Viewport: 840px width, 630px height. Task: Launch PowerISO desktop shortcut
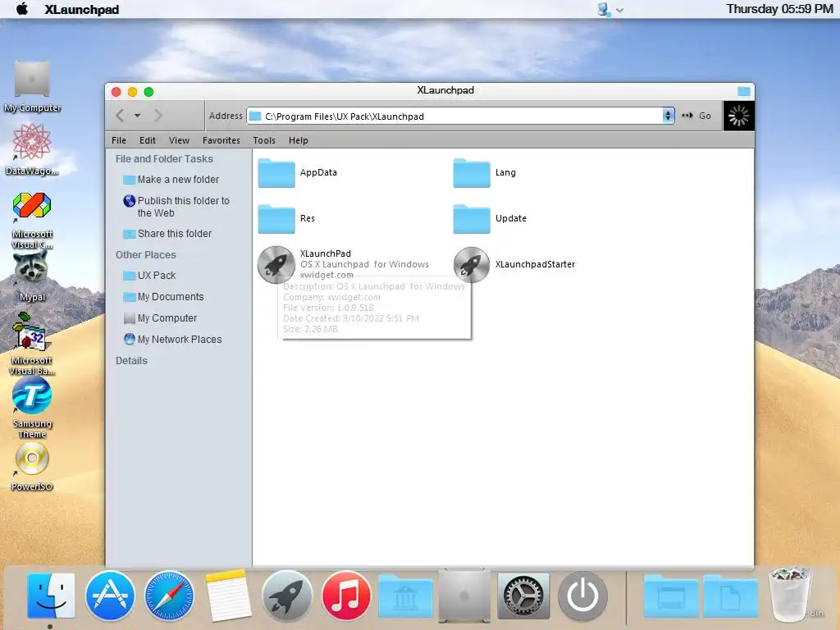32,467
